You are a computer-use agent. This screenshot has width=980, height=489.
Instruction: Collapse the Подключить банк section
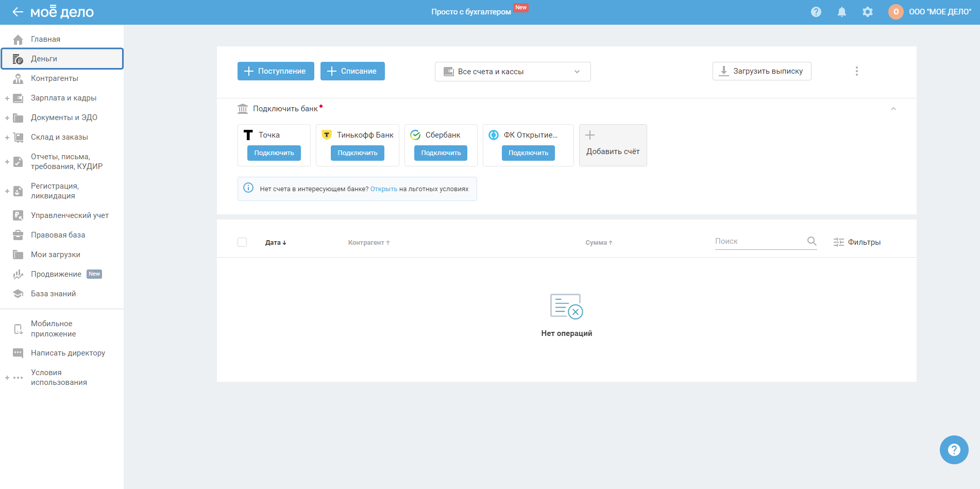tap(893, 109)
